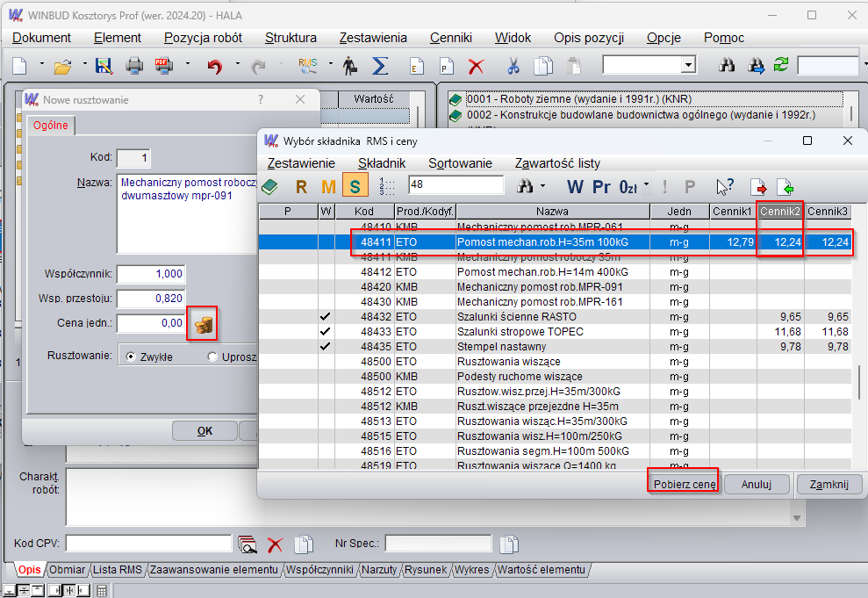This screenshot has width=868, height=598.
Task: Delete with the red X icon in main toolbar
Action: (x=476, y=67)
